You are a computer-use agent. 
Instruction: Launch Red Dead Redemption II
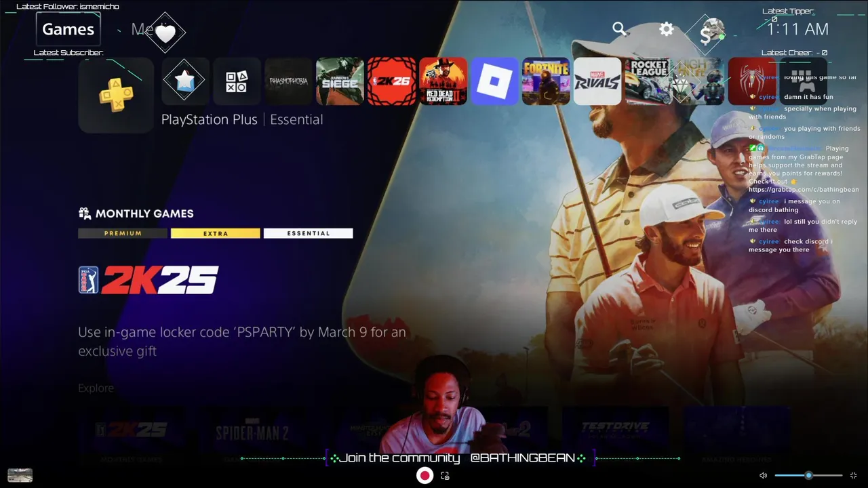443,81
